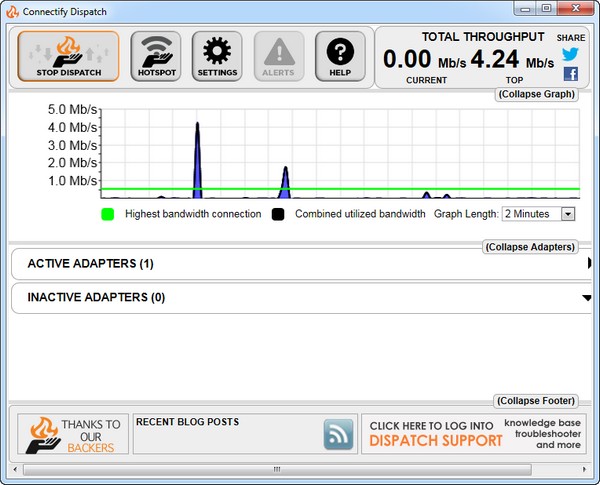The height and width of the screenshot is (485, 600).
Task: Open the RSS feed icon
Action: [339, 434]
